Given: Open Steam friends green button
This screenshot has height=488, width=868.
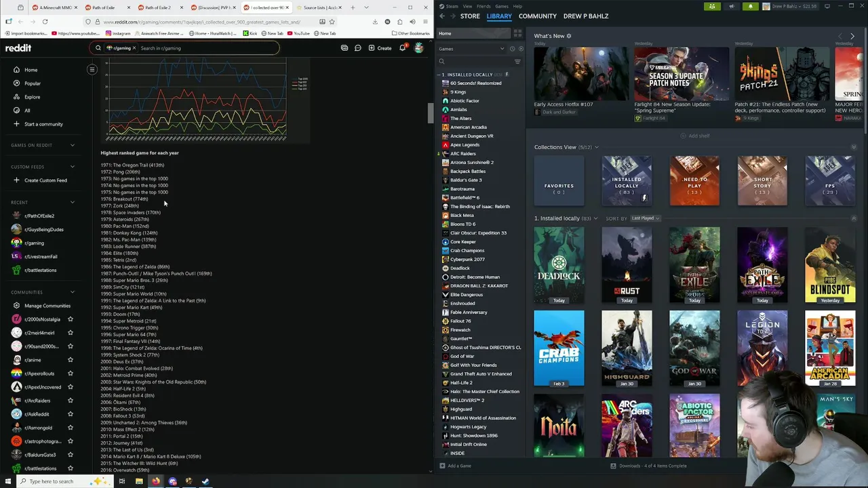Looking at the screenshot, I should [711, 6].
